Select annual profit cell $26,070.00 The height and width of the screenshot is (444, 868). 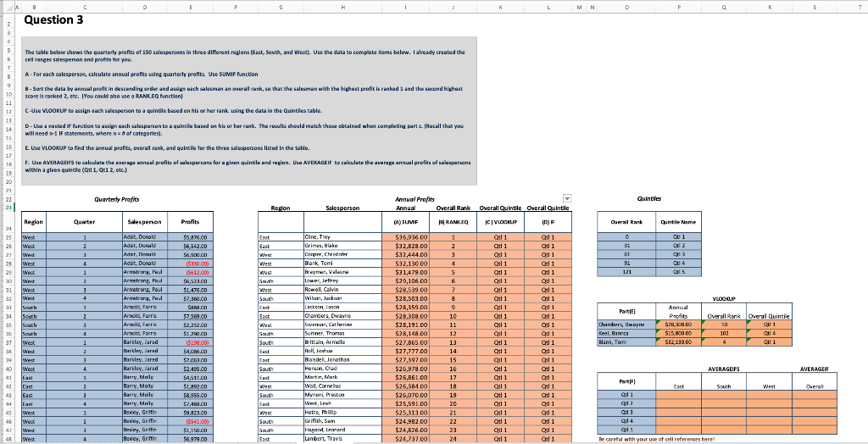pyautogui.click(x=406, y=396)
